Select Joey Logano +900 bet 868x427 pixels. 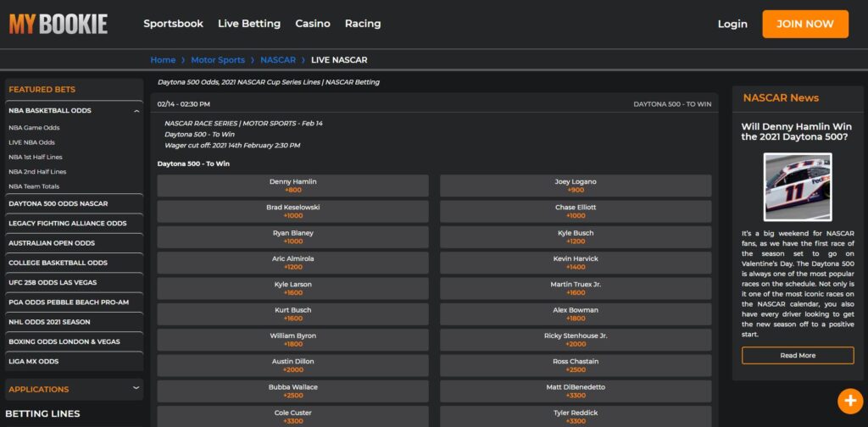coord(576,186)
